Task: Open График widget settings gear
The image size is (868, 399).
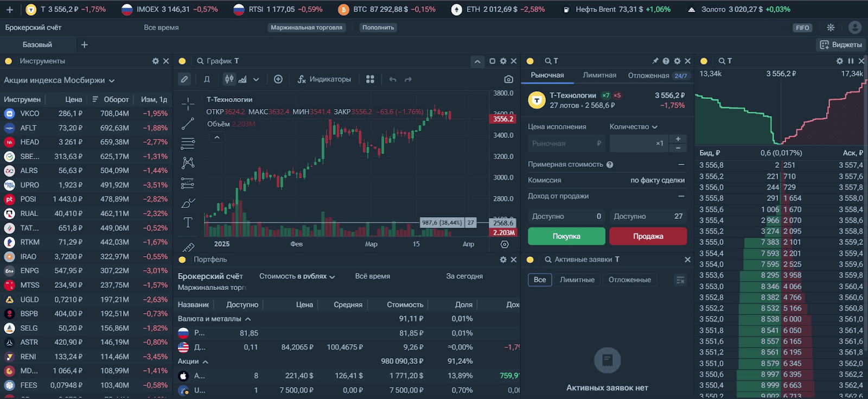Action: click(503, 61)
